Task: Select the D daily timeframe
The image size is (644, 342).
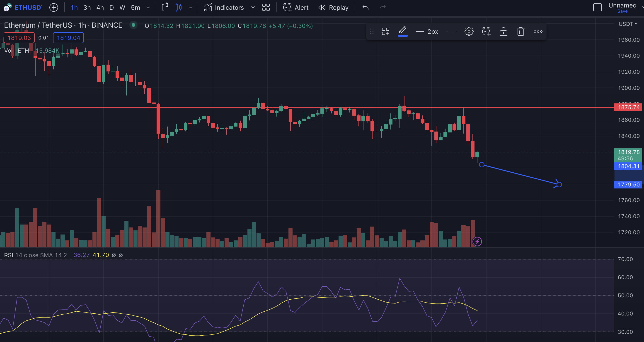Action: pyautogui.click(x=111, y=7)
